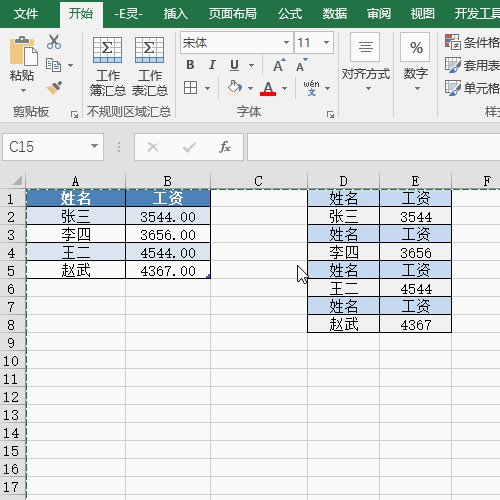Increase font size with large A

tap(279, 65)
